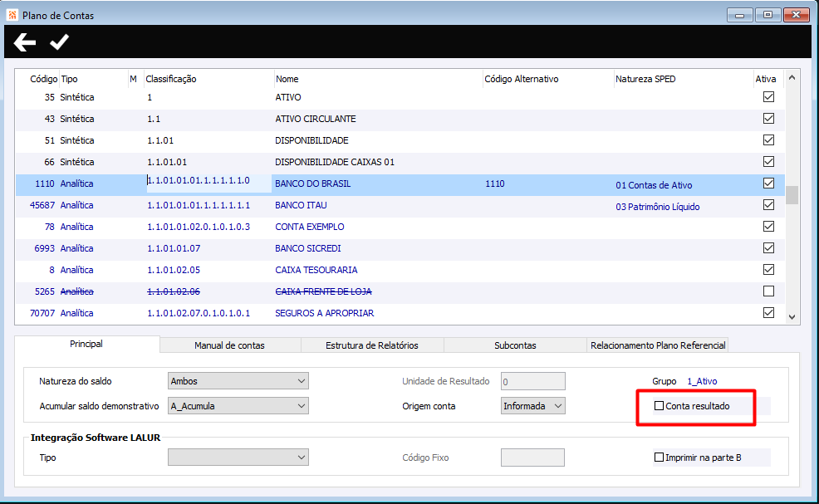The height and width of the screenshot is (504, 819).
Task: Toggle Ativa checkbox for BANCO ITAU
Action: point(768,205)
